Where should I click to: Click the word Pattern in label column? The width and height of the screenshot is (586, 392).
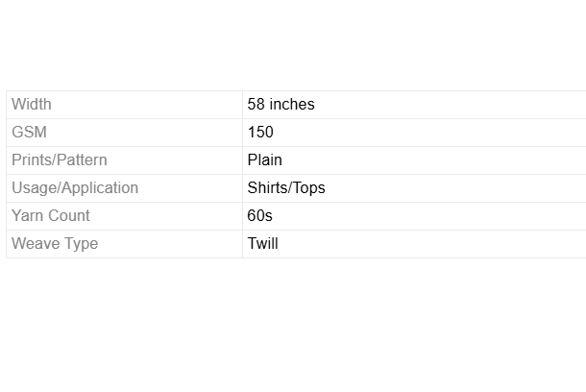pyautogui.click(x=81, y=159)
